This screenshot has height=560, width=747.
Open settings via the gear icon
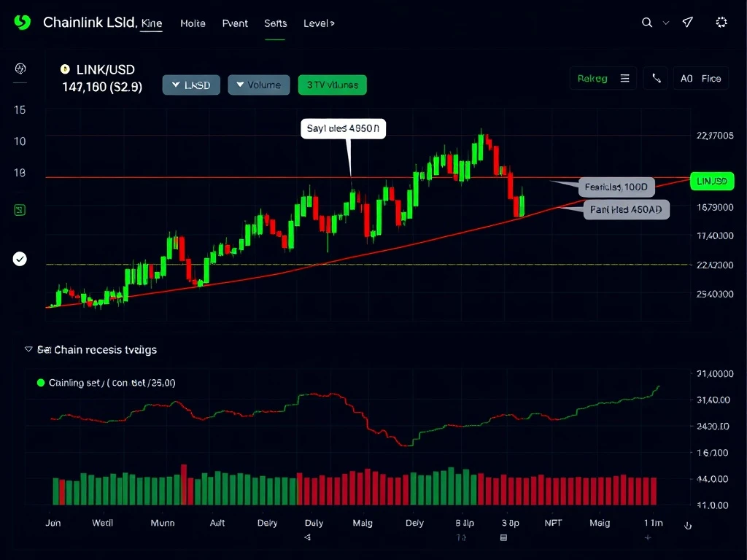721,23
